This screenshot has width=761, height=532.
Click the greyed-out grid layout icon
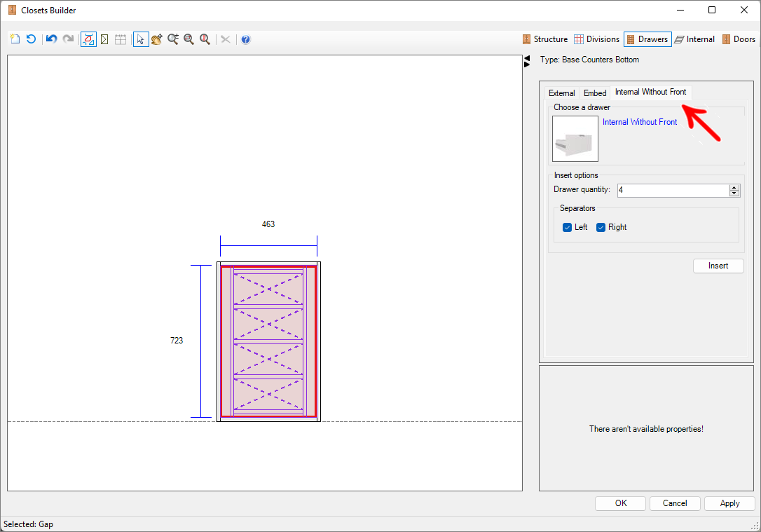(x=121, y=39)
